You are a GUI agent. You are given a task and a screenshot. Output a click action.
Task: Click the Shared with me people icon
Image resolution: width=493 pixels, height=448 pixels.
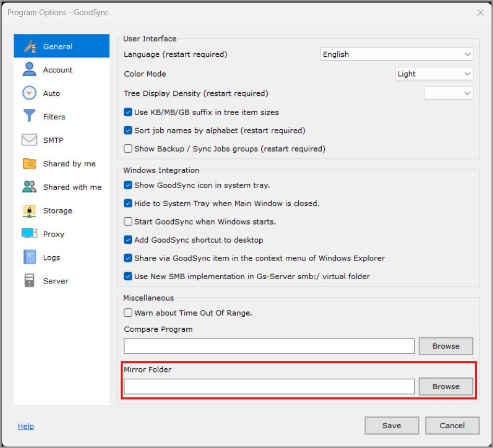click(x=29, y=186)
